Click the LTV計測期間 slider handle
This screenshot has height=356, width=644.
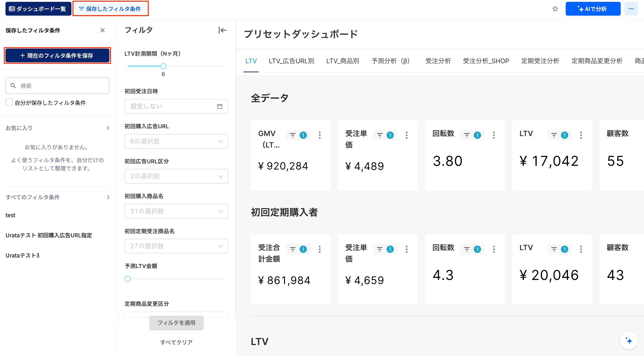163,66
